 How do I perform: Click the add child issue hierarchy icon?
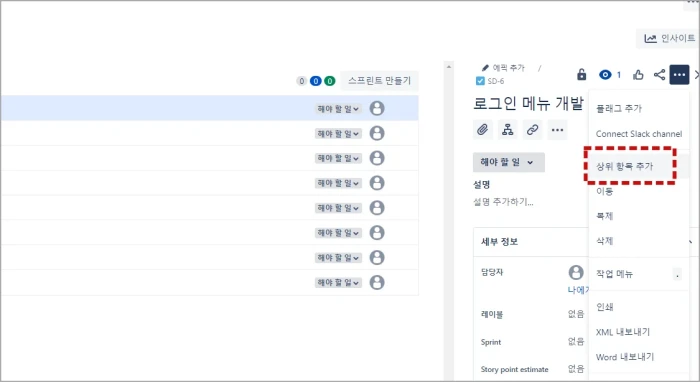point(508,130)
